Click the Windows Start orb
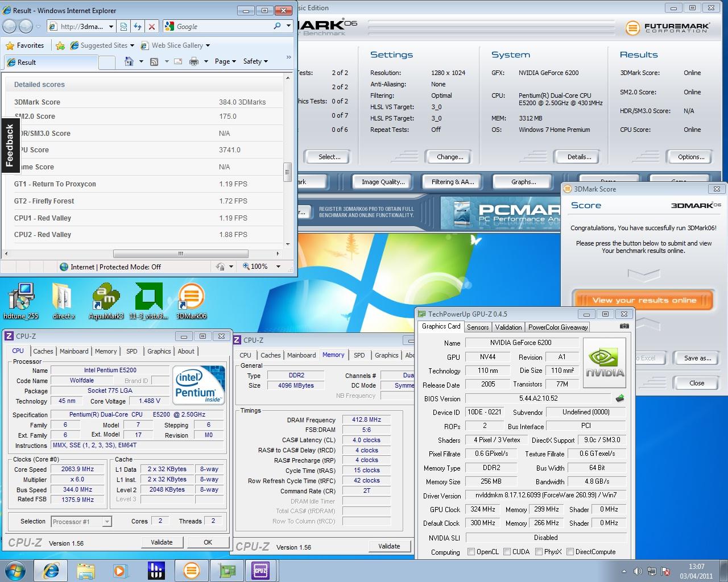The height and width of the screenshot is (582, 728). click(x=15, y=571)
